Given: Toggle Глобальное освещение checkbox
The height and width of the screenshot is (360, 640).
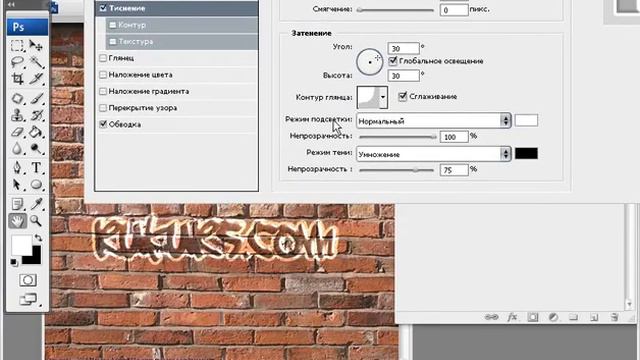Looking at the screenshot, I should 393,61.
